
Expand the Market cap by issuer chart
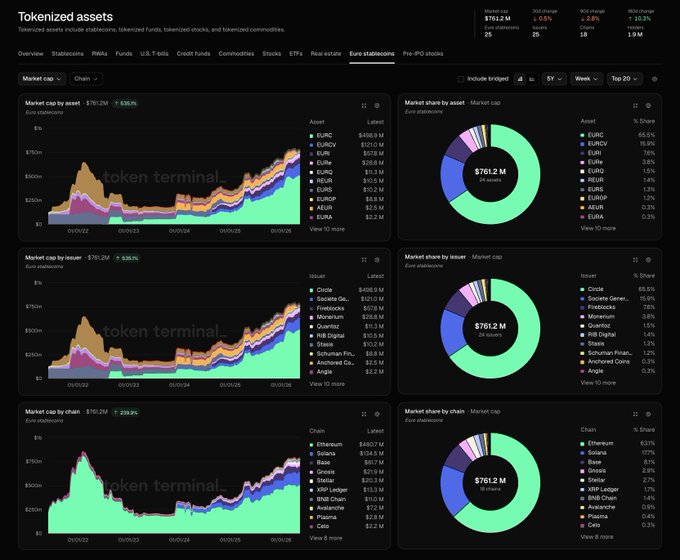click(x=364, y=260)
